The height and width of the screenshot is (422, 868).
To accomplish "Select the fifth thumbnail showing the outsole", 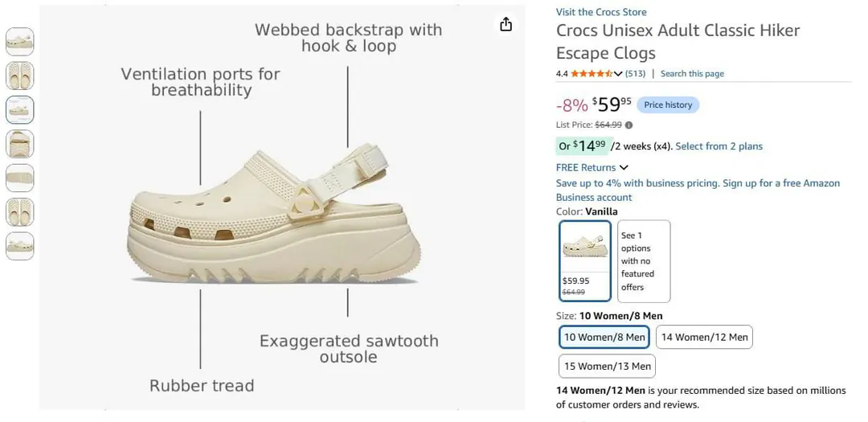I will pyautogui.click(x=20, y=178).
